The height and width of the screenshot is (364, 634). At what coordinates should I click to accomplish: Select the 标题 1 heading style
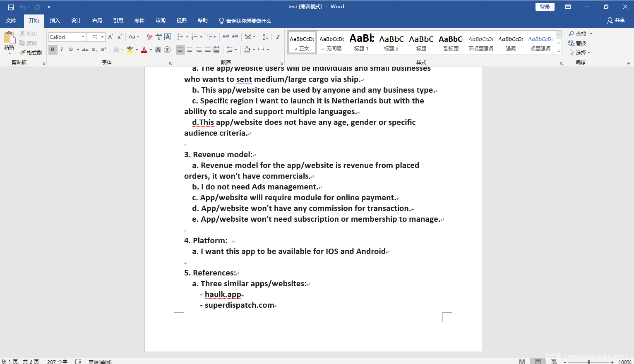(361, 43)
